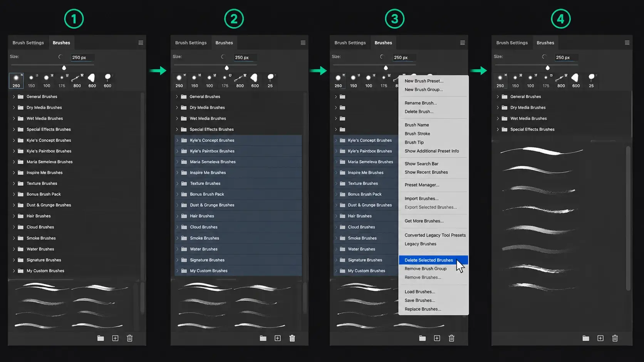Click the new group folder icon in panel 2
Viewport: 644px width, 362px height.
point(263,338)
